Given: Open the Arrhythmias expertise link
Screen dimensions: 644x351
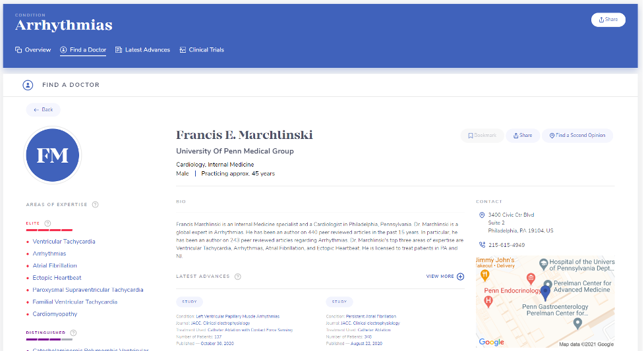Looking at the screenshot, I should 49,254.
